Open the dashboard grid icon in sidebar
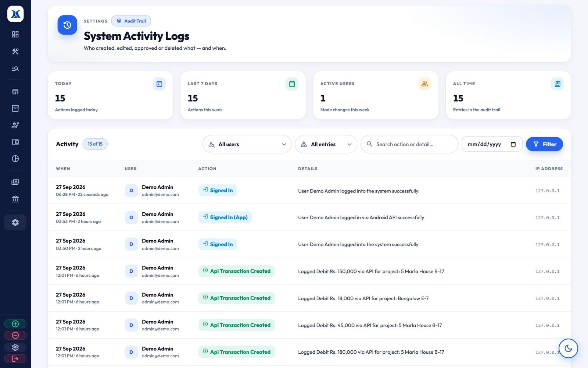 15,34
